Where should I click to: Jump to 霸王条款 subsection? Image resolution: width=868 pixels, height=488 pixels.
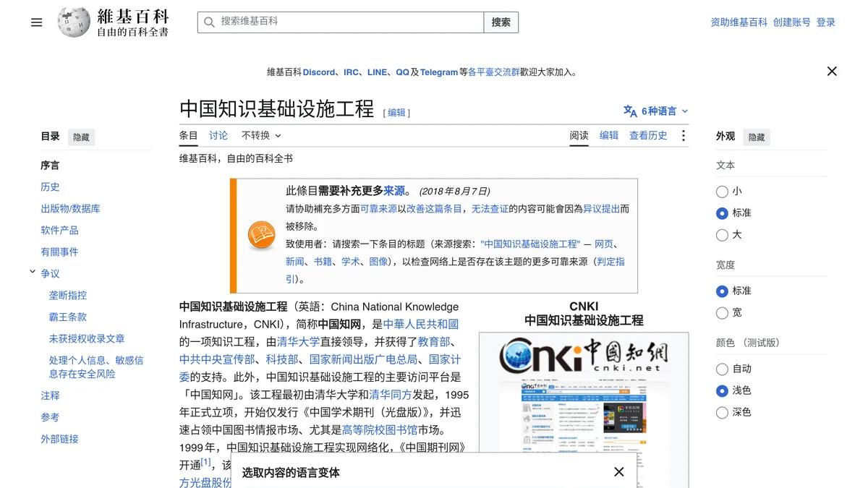pos(68,317)
